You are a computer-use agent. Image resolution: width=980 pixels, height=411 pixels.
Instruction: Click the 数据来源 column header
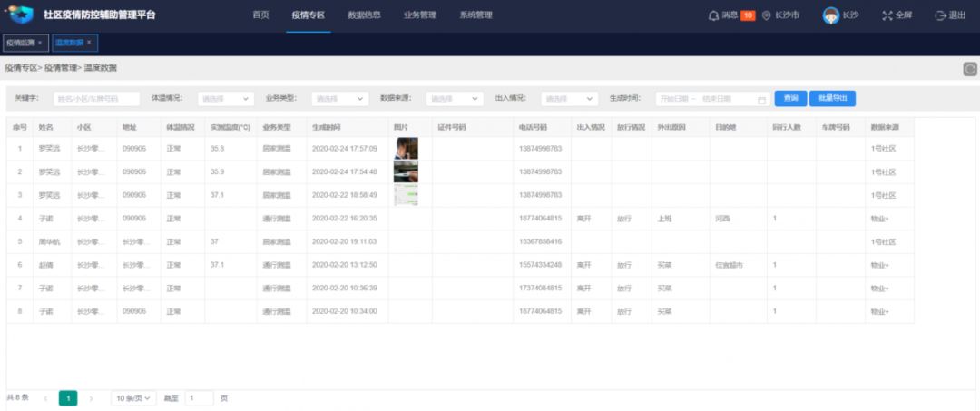coord(885,127)
